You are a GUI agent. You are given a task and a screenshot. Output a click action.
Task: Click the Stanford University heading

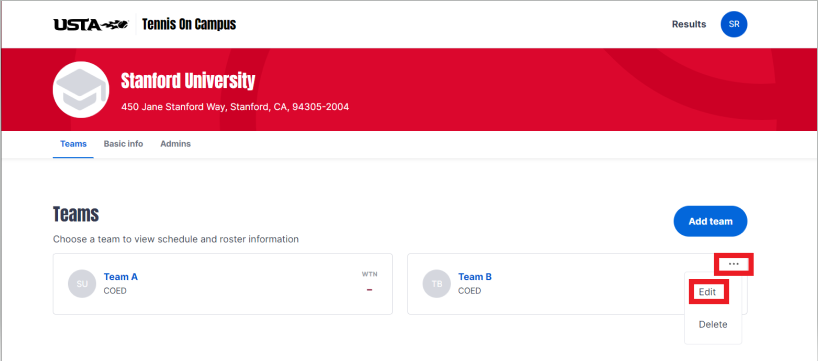[188, 81]
